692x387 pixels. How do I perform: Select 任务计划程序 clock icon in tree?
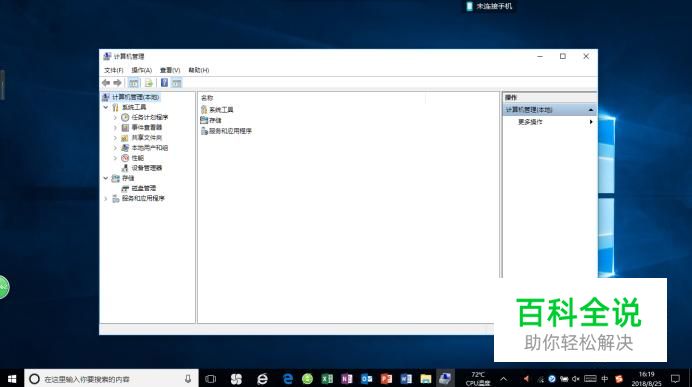(x=125, y=117)
